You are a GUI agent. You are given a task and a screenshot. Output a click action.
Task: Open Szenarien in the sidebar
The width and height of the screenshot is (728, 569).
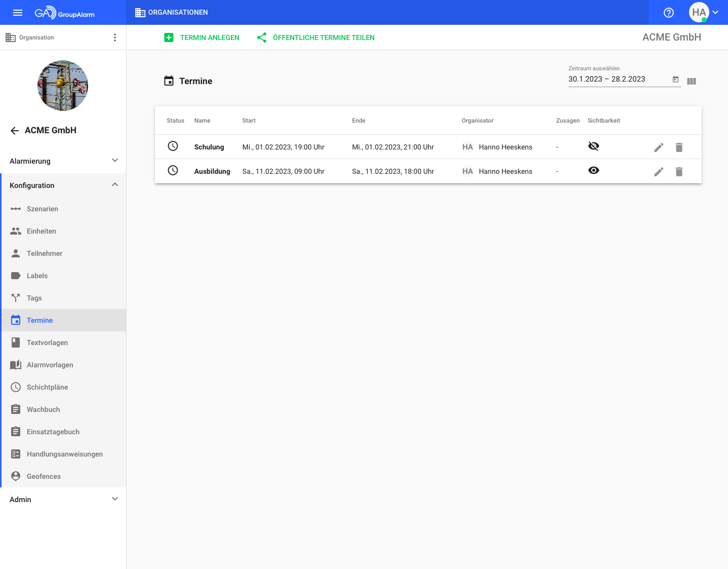point(43,209)
